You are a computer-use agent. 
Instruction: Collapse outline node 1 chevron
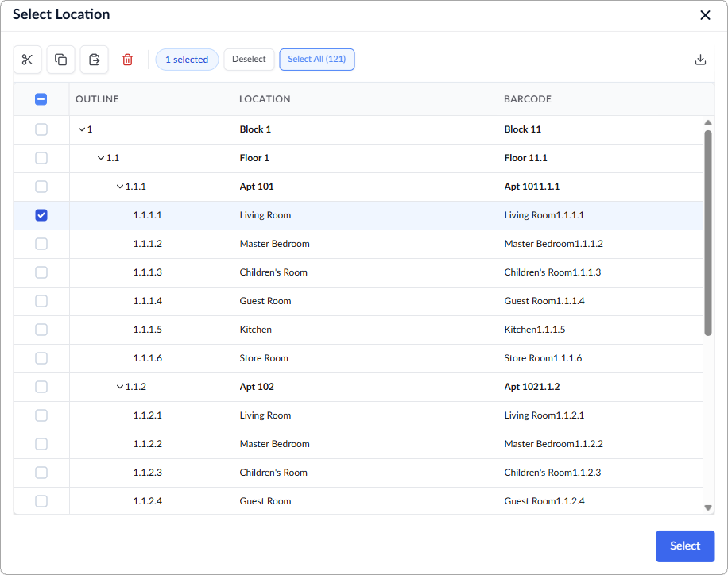tap(82, 129)
